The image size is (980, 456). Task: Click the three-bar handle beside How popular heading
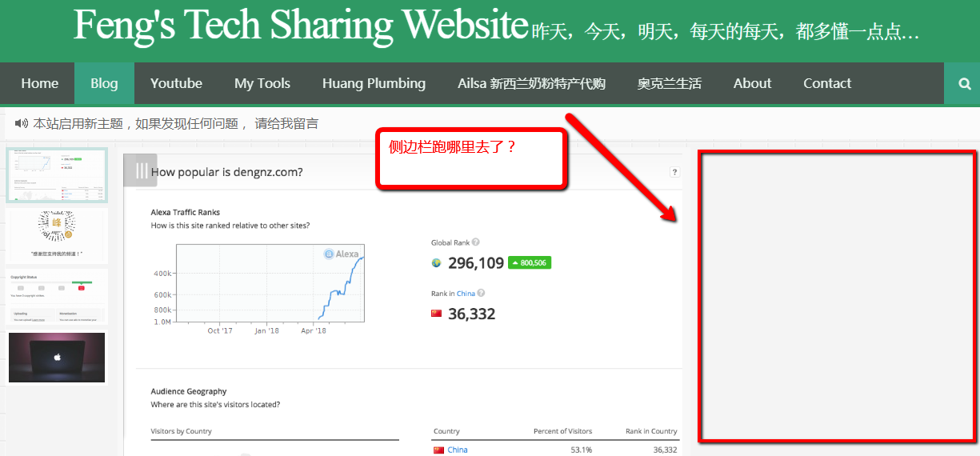pyautogui.click(x=142, y=170)
